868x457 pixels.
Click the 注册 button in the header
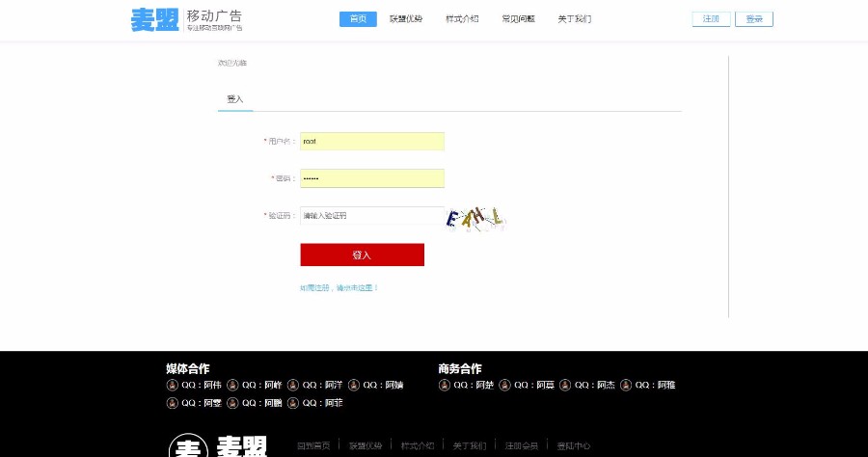click(x=712, y=19)
